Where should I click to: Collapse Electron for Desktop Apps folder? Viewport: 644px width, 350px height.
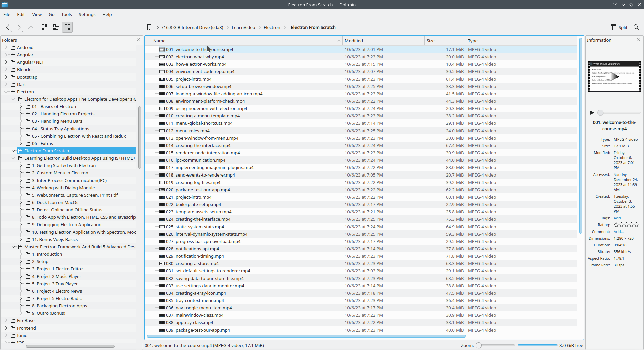coord(13,99)
